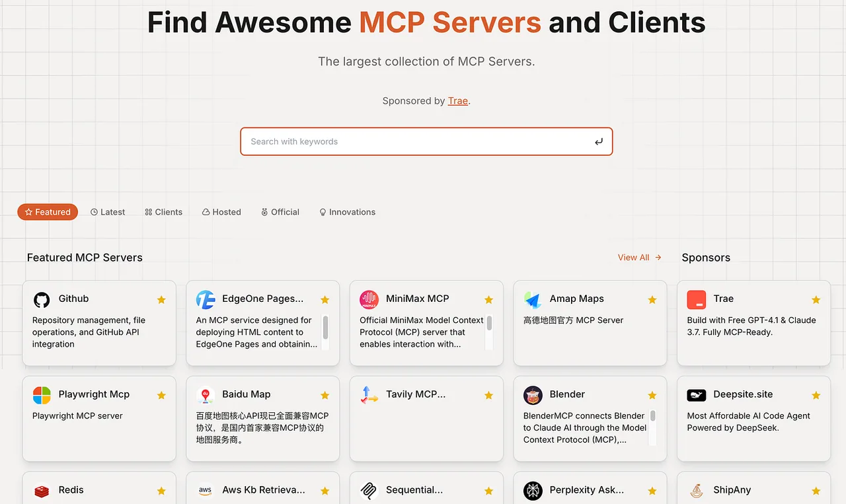Click the Playwright Mcp colorful logo
Image resolution: width=846 pixels, height=504 pixels.
pos(42,396)
